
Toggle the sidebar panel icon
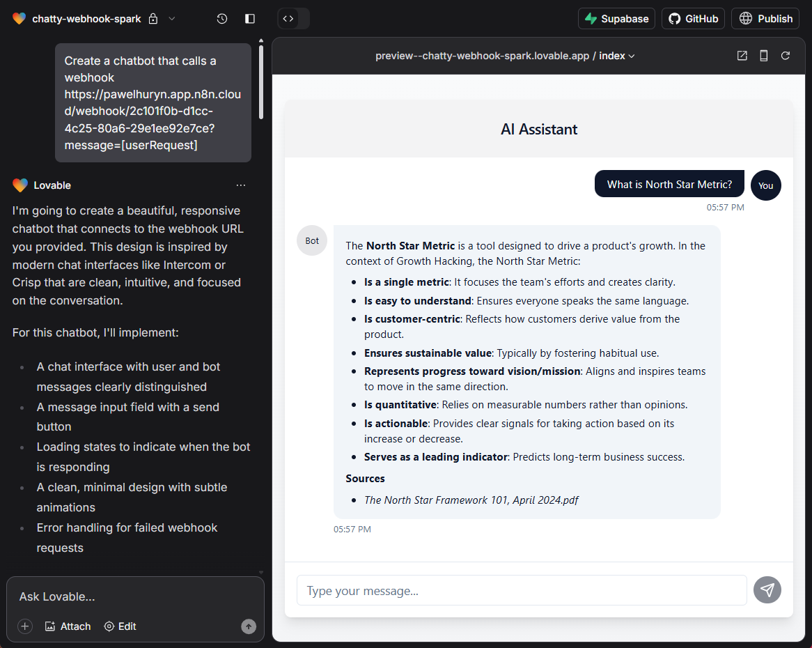[249, 18]
